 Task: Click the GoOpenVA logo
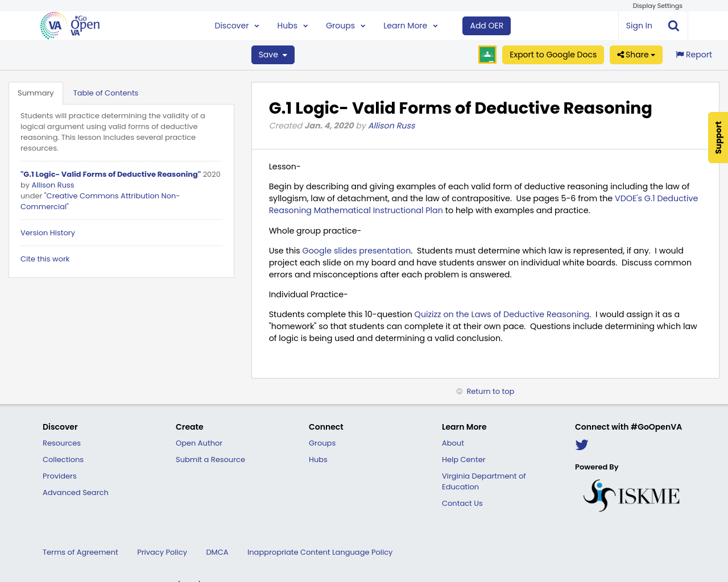point(70,26)
